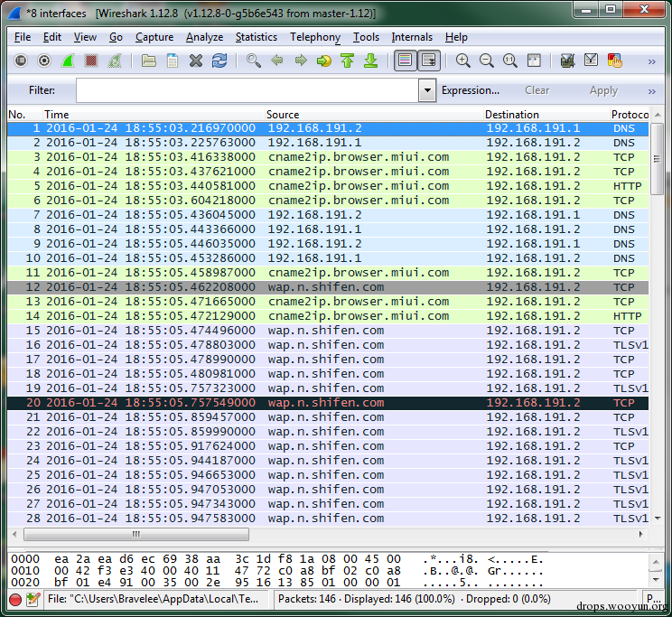Toggle packet list colorization
The height and width of the screenshot is (617, 672).
coord(404,61)
